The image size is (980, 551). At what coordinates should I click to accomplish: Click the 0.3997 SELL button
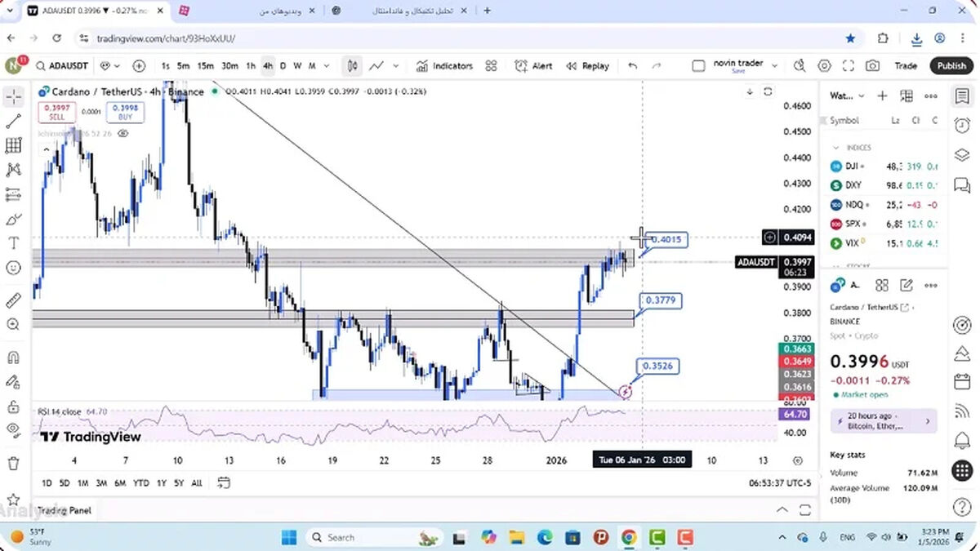[x=56, y=113]
